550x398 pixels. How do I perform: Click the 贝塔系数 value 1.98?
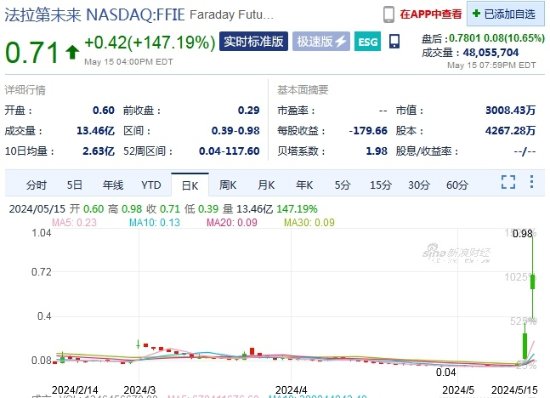coord(377,151)
